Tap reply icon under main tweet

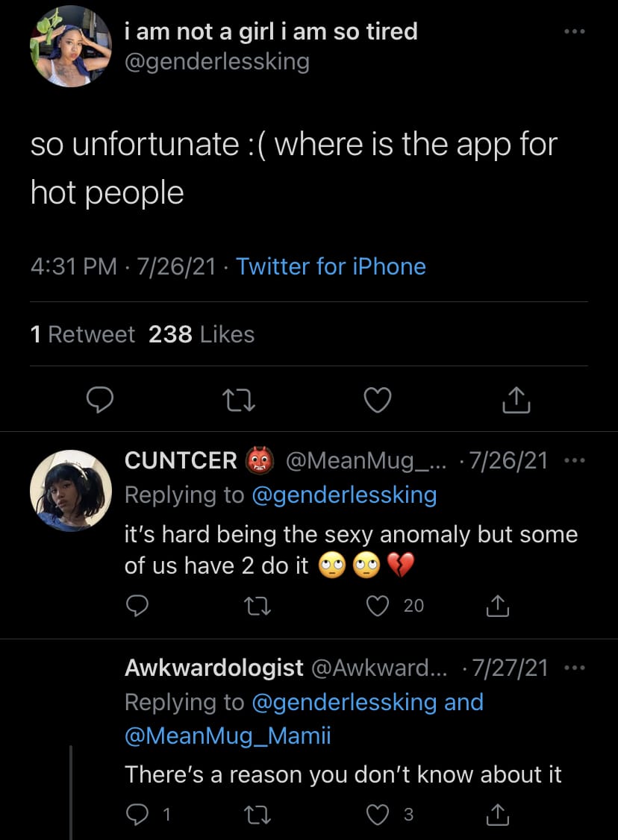100,400
